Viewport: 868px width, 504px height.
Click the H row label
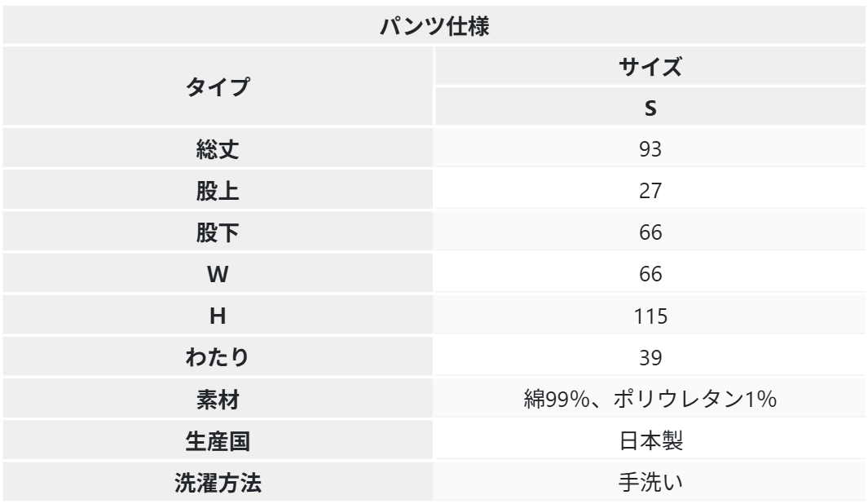point(218,316)
